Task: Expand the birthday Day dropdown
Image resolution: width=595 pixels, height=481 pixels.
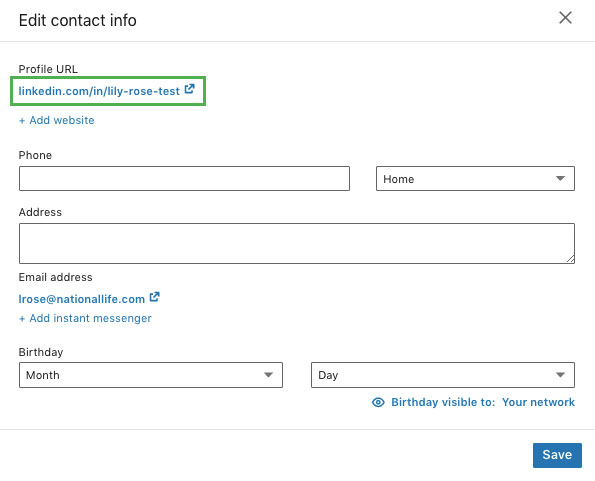Action: click(443, 375)
